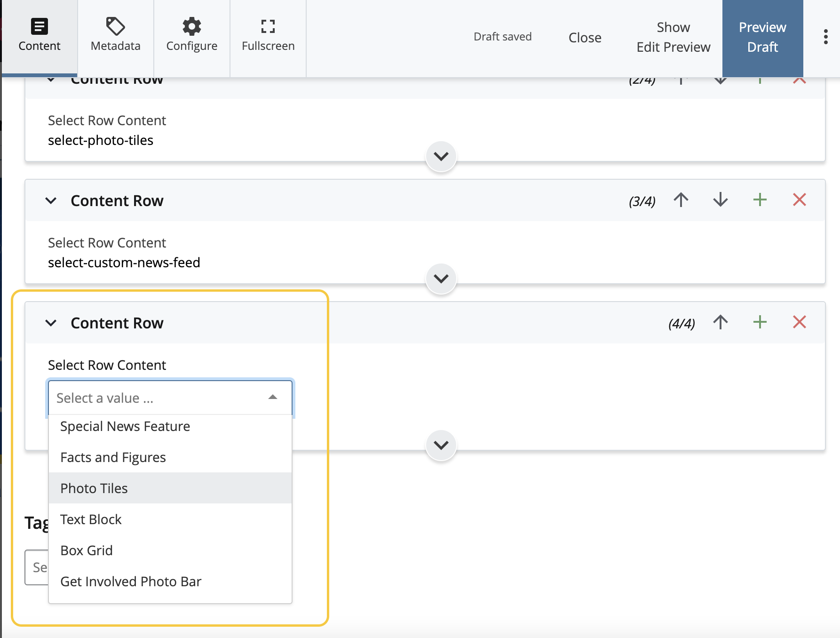The height and width of the screenshot is (638, 840).
Task: Click Show Edit Preview
Action: click(673, 38)
